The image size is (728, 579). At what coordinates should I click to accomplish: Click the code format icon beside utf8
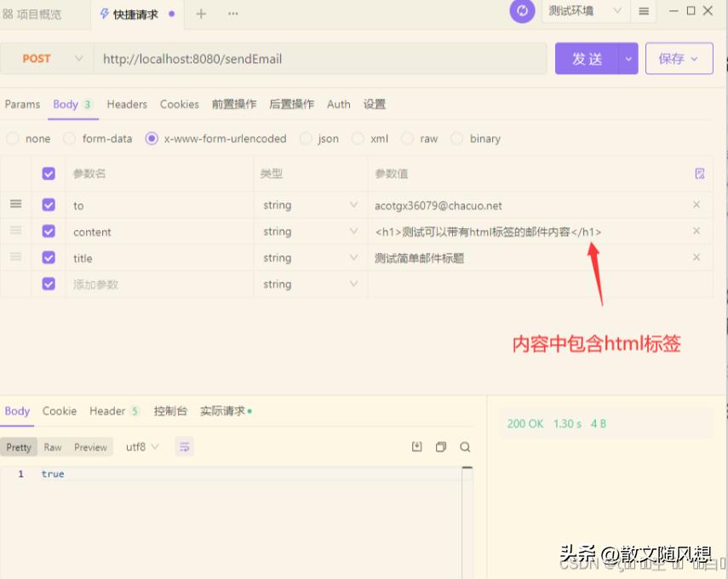(185, 446)
